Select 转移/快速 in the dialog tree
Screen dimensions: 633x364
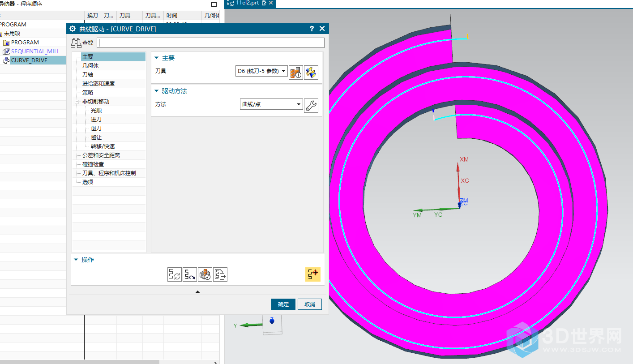pyautogui.click(x=103, y=146)
